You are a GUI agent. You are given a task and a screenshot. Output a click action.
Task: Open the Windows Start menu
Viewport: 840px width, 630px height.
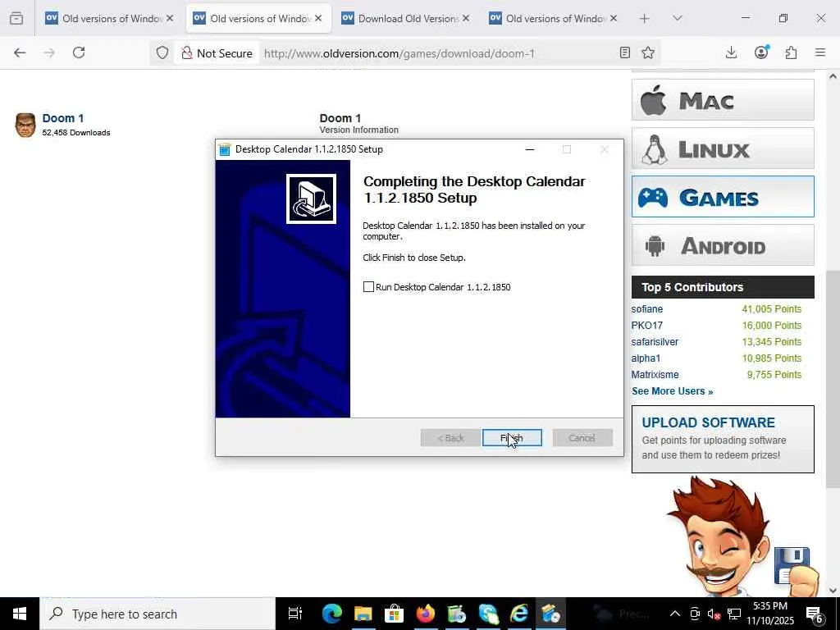20,614
